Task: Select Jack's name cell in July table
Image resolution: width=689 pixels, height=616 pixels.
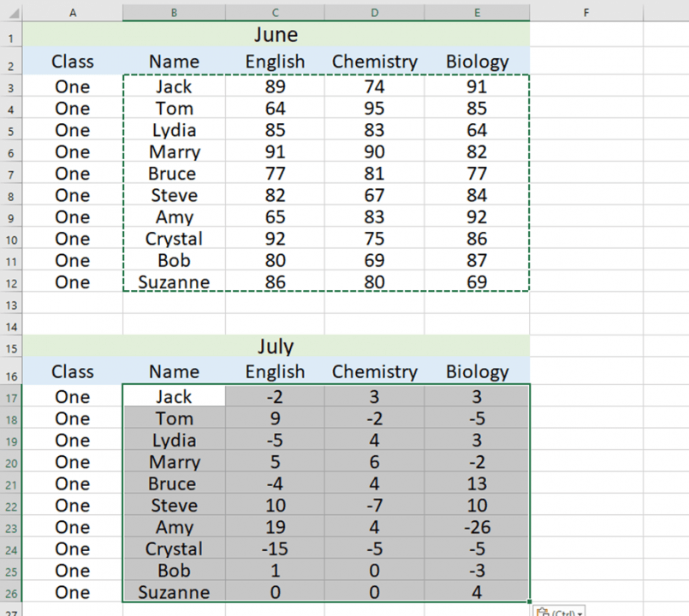Action: pos(174,396)
